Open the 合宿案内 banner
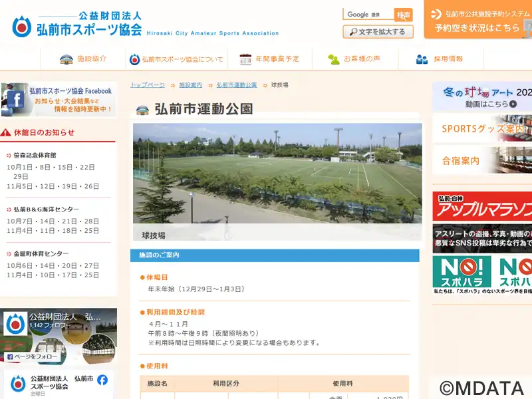This screenshot has width=532, height=399. pos(482,161)
